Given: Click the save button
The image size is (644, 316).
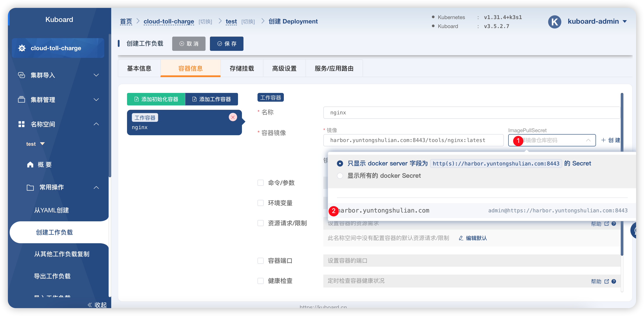Looking at the screenshot, I should pos(227,44).
